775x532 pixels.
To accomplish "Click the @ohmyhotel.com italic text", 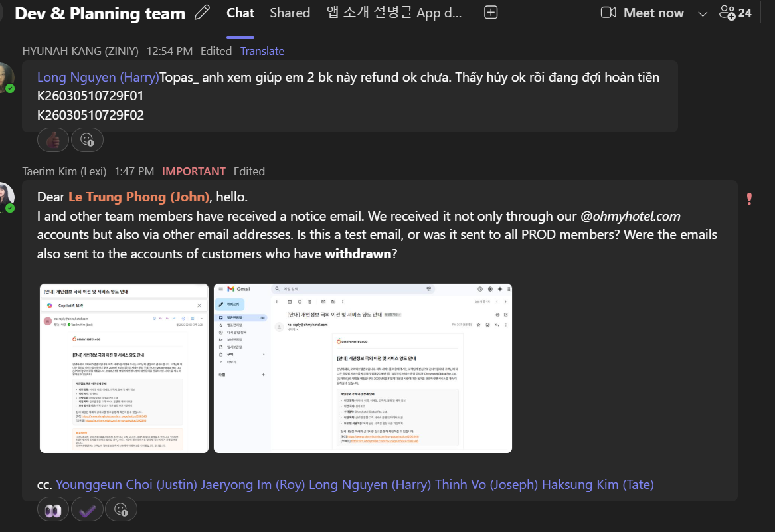I will pyautogui.click(x=630, y=216).
